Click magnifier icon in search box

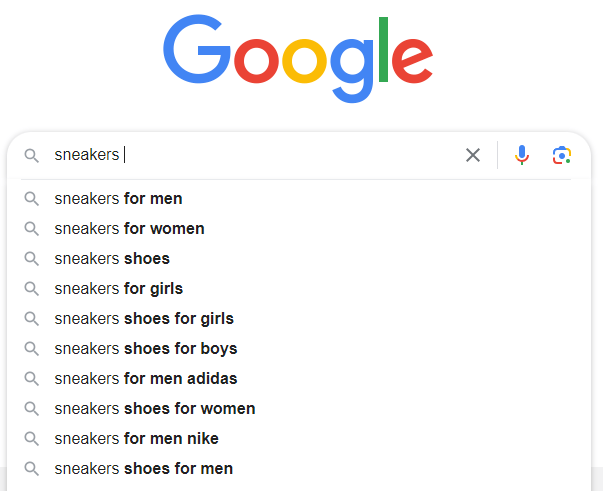[x=32, y=155]
